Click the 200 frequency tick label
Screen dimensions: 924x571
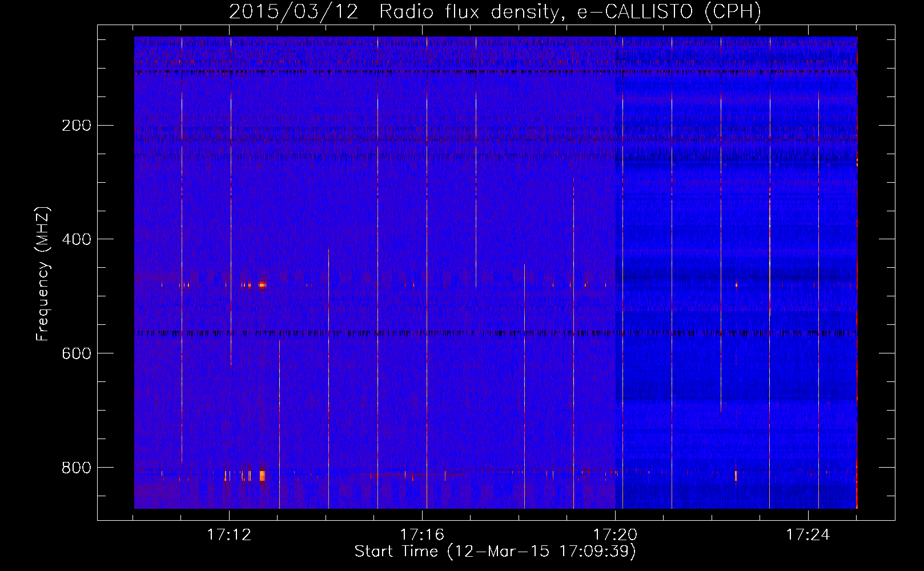click(x=76, y=126)
